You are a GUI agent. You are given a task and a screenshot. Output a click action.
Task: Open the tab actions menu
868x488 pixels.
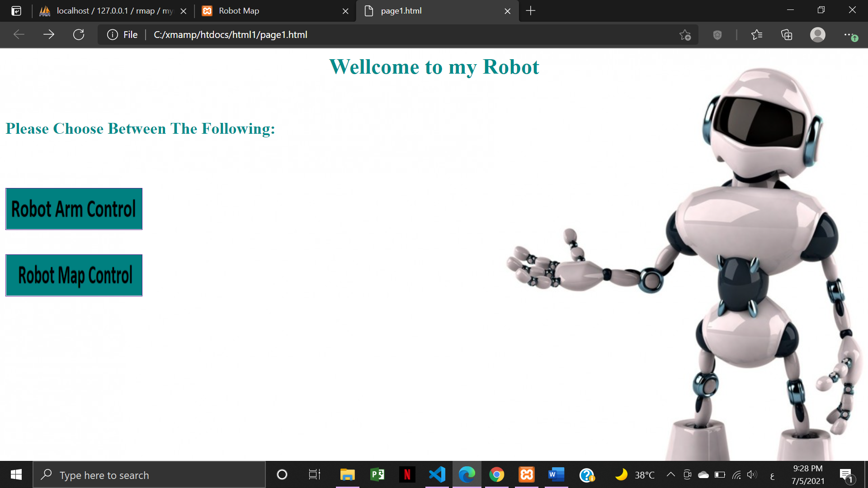tap(16, 11)
